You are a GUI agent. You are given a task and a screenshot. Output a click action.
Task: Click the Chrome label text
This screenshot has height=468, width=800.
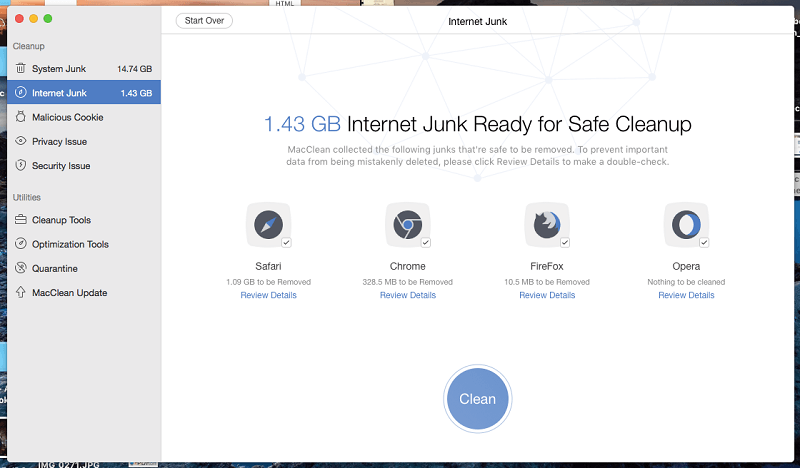point(408,266)
